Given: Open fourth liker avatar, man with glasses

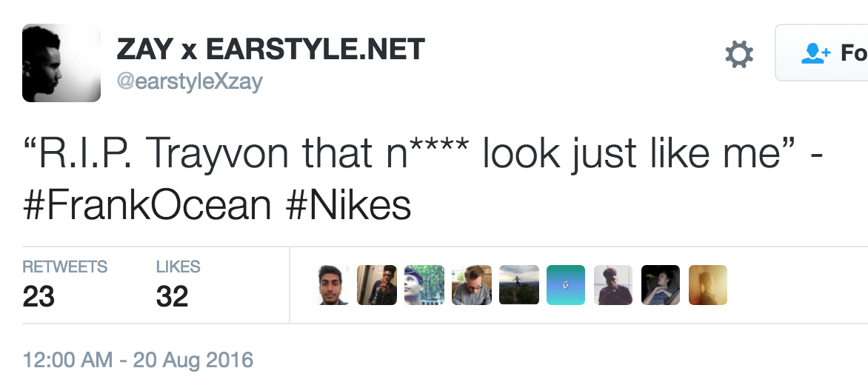Looking at the screenshot, I should pos(472,285).
